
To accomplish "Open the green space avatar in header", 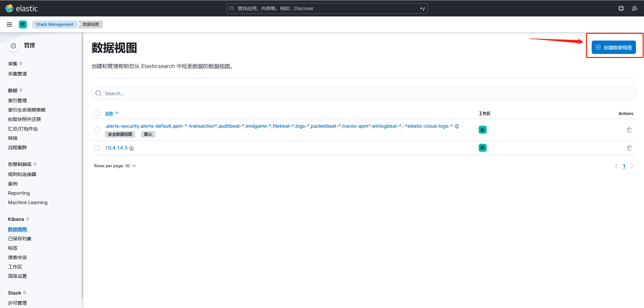I will [23, 24].
